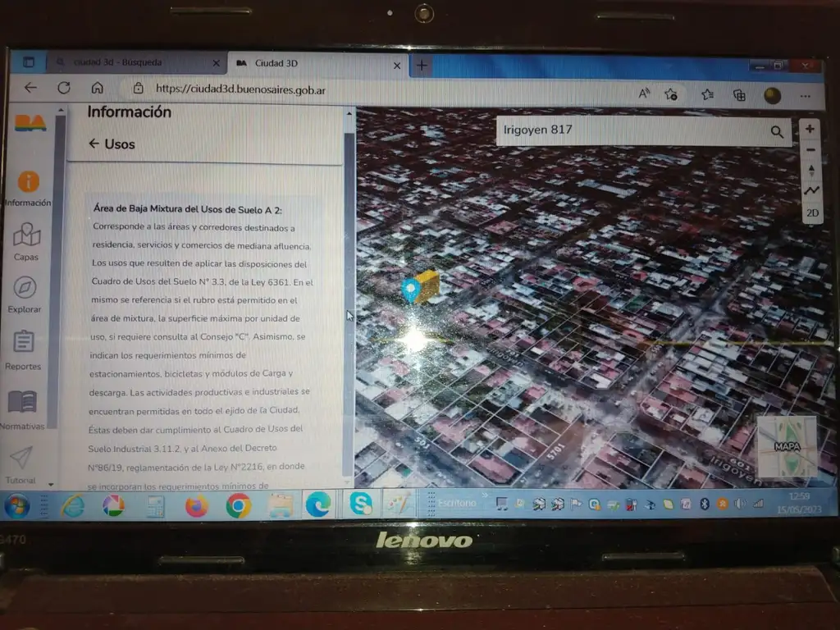This screenshot has width=840, height=630.
Task: Open the MAPA basemap thumbnail
Action: (x=787, y=446)
